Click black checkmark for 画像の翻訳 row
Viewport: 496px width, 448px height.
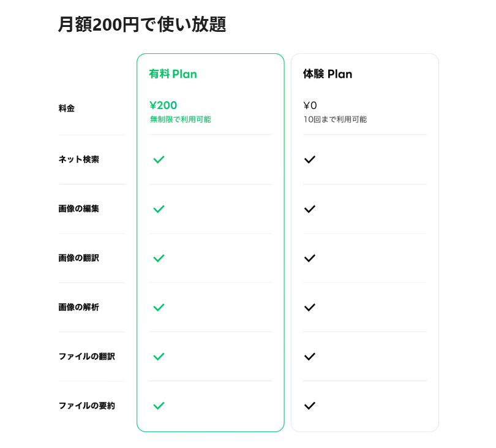tap(310, 258)
